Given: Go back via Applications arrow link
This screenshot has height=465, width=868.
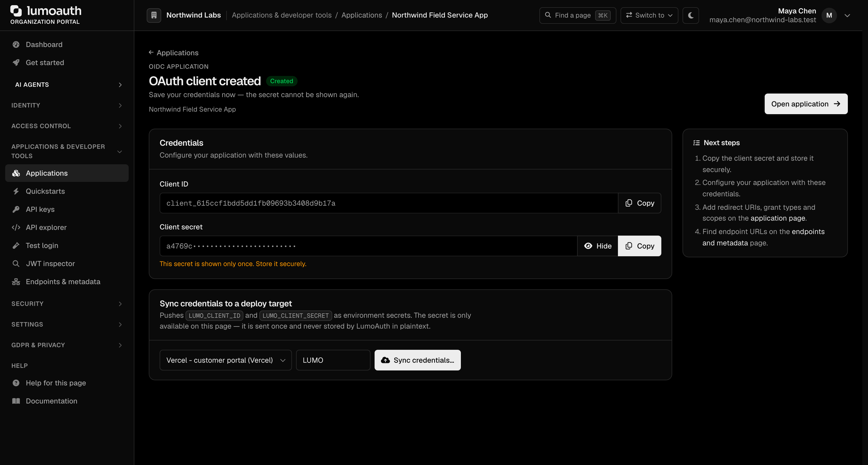Looking at the screenshot, I should coord(174,53).
